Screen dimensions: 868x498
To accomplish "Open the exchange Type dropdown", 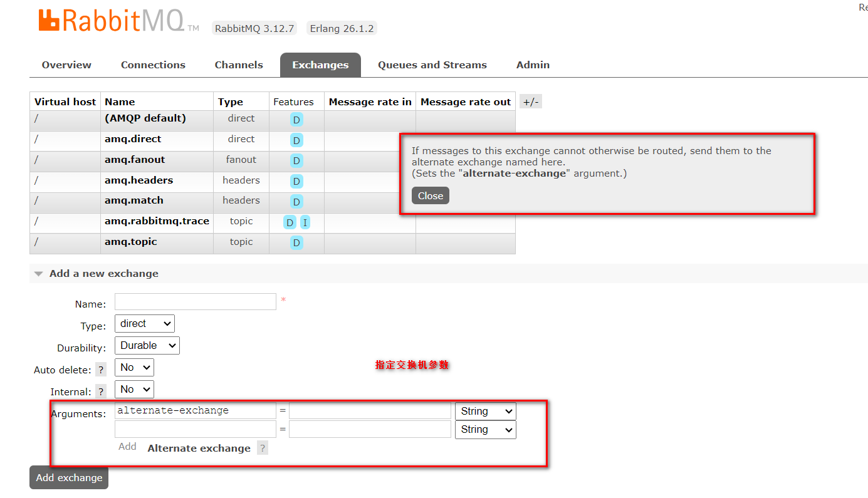I will click(145, 323).
